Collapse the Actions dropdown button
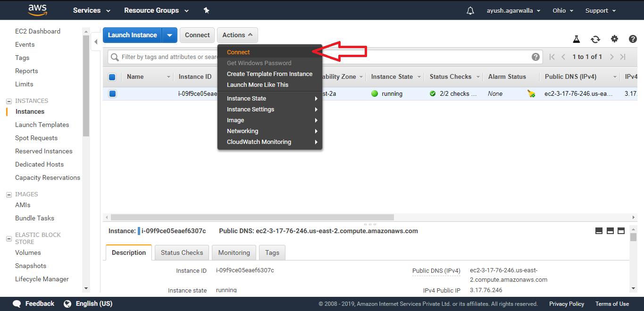The width and height of the screenshot is (644, 311). point(237,35)
